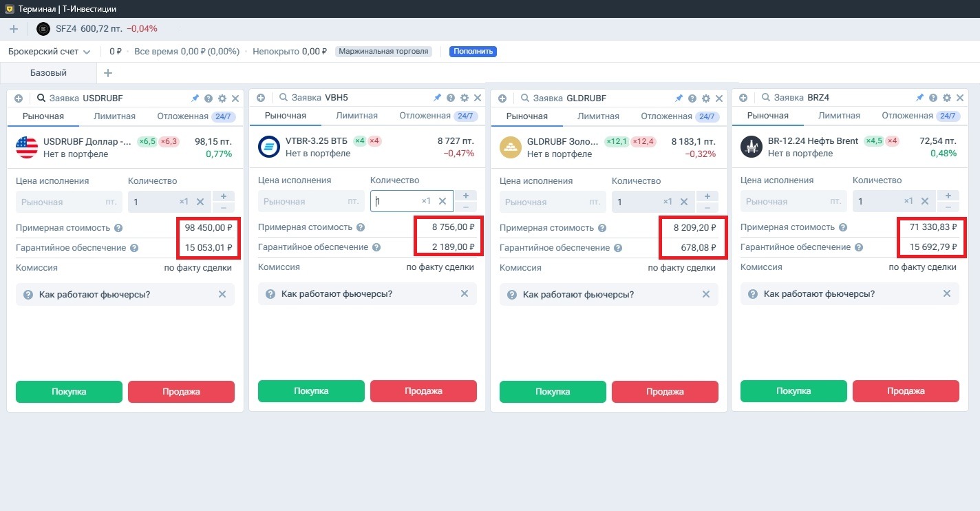Switch to Отложенная tab in GLDRUBF panel
This screenshot has height=511, width=980.
pos(667,116)
